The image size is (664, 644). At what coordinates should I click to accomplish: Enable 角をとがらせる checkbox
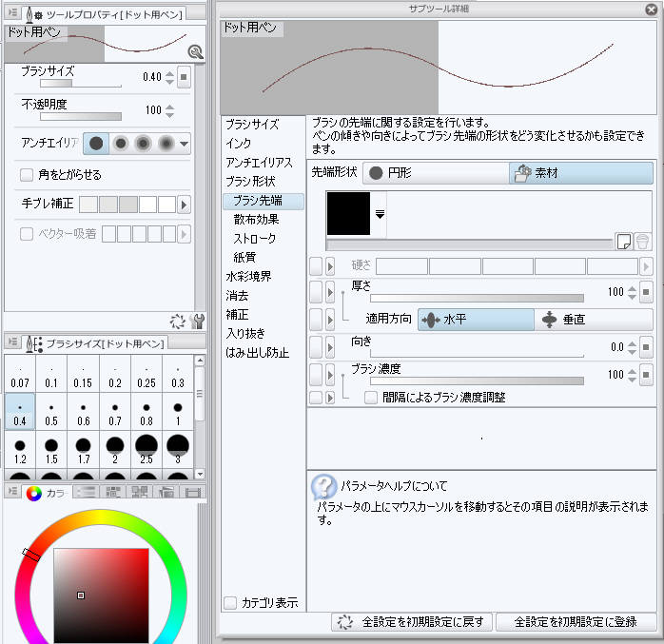tap(28, 175)
